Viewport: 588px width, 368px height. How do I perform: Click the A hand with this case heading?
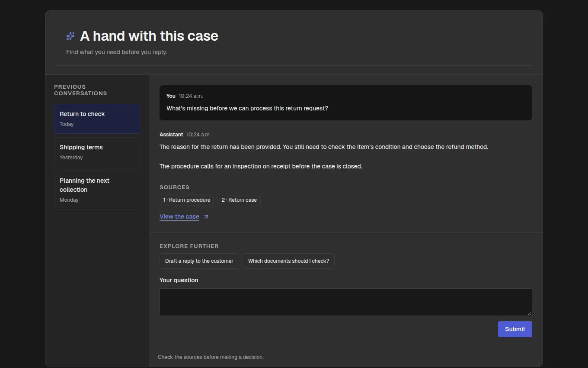(x=149, y=36)
